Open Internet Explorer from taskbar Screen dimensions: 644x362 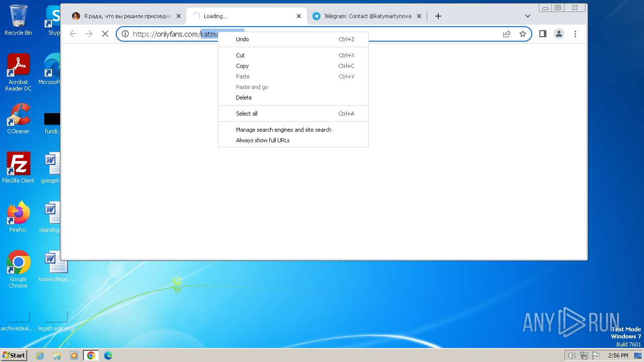pyautogui.click(x=40, y=355)
